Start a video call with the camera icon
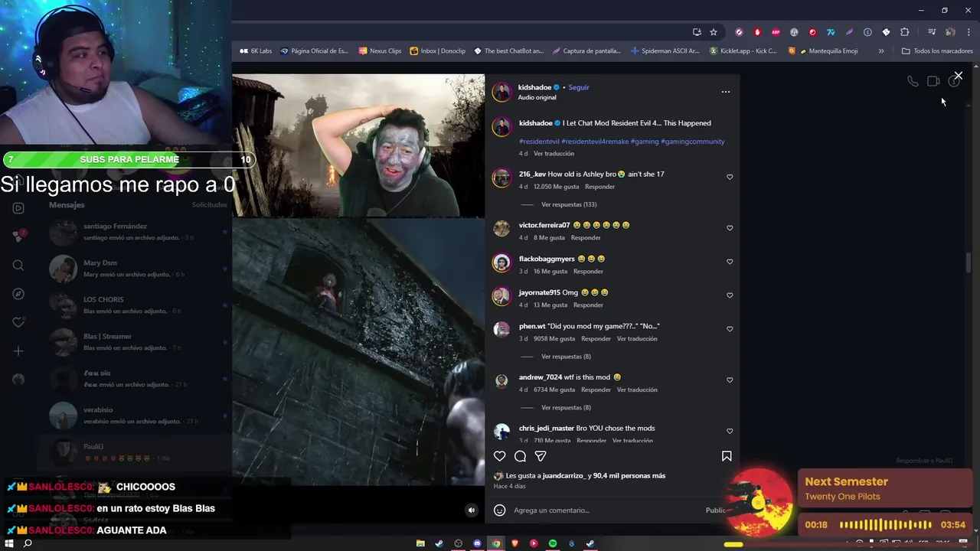The height and width of the screenshot is (551, 980). [x=933, y=81]
